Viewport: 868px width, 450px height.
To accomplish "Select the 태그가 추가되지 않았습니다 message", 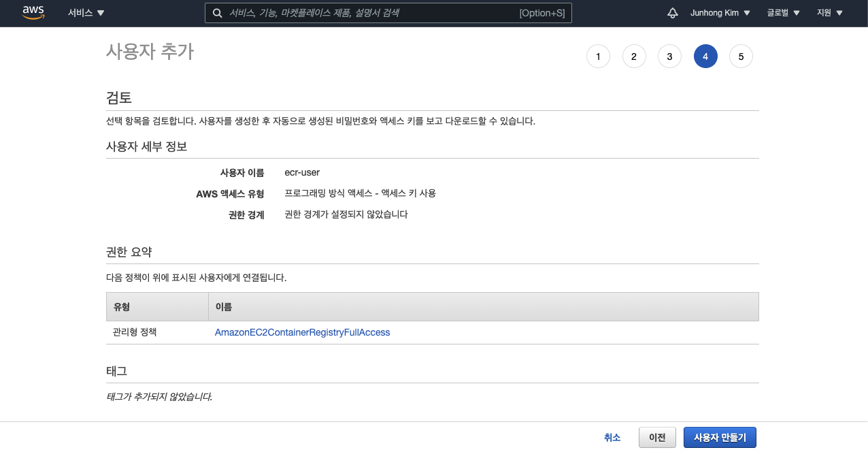I will pos(159,396).
